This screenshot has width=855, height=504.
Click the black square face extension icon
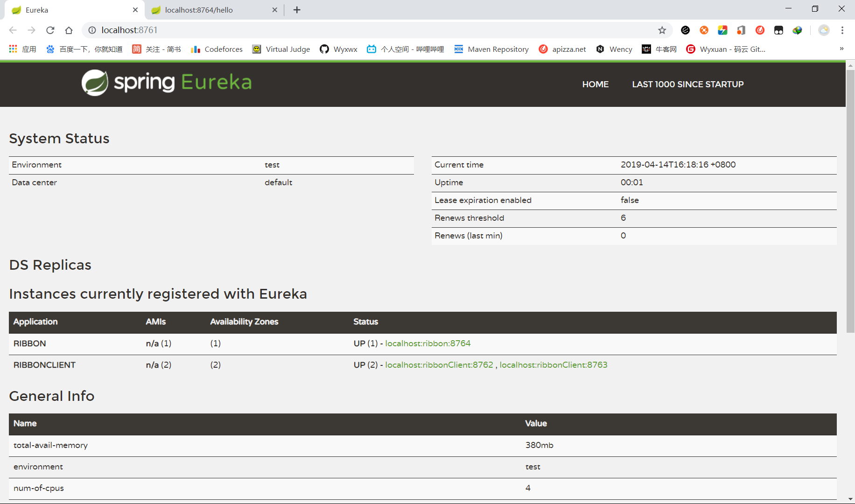coord(778,30)
